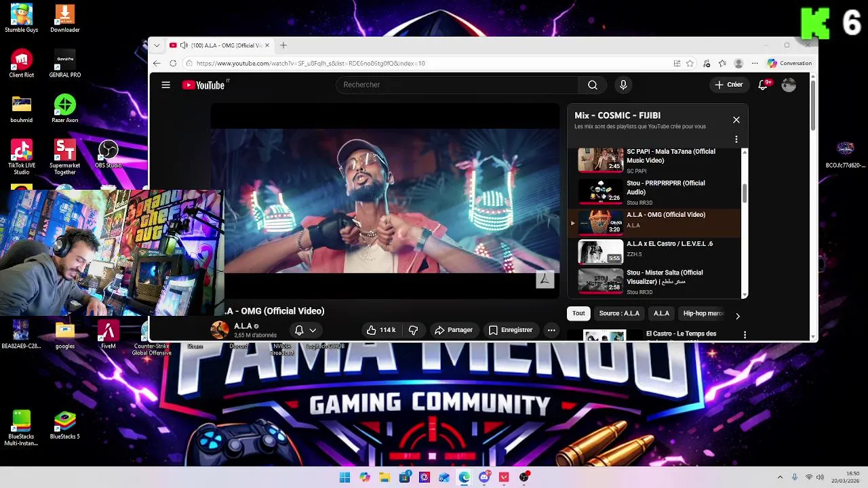Select the A.L.A filter chip
868x488 pixels.
661,313
